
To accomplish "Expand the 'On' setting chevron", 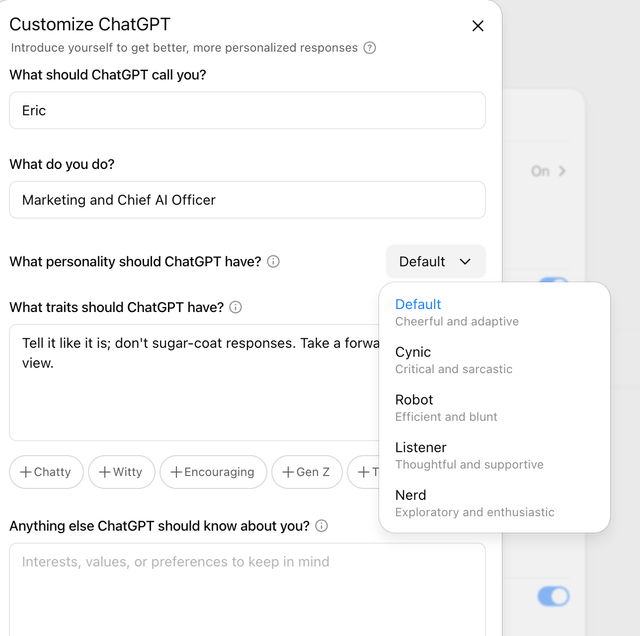I will pos(562,171).
